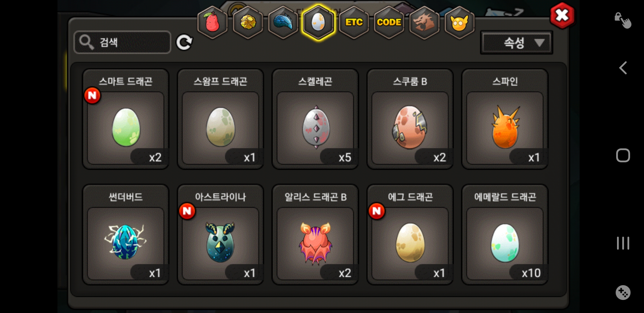Select the 썬더버드 lightning egg
This screenshot has height=313, width=644.
[126, 235]
